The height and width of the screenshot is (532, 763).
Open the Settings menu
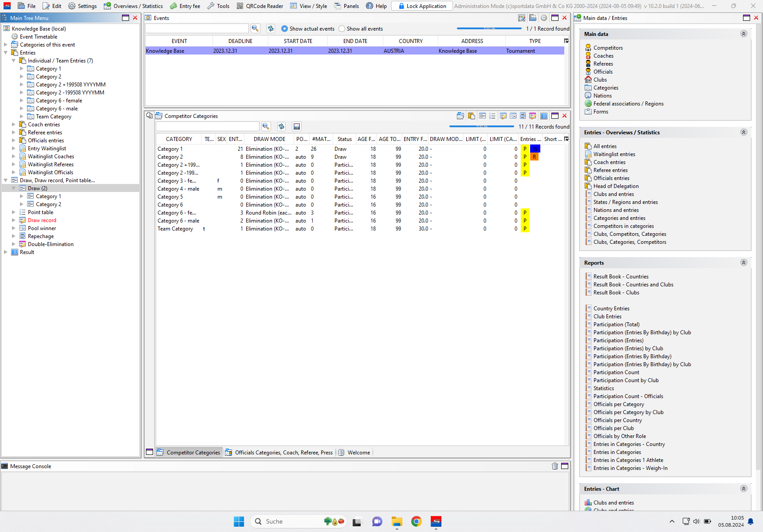(83, 6)
